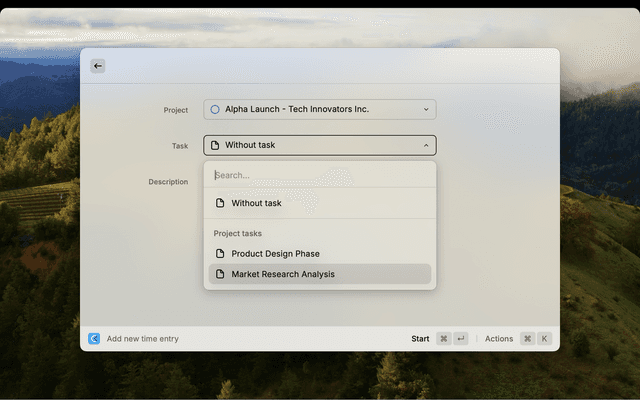Collapse the Task dropdown using its chevron

426,145
